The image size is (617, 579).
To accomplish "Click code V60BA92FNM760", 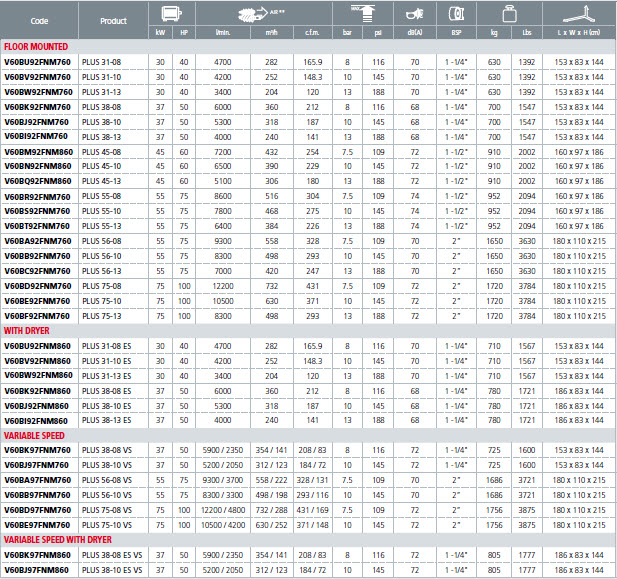I will (38, 241).
